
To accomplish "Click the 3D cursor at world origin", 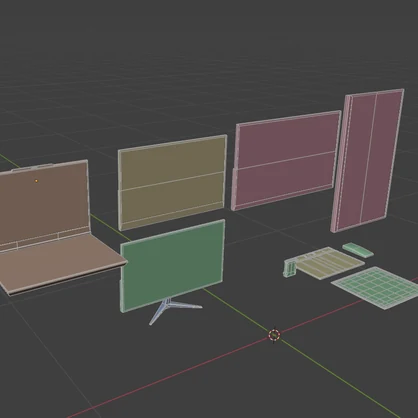I will point(274,335).
